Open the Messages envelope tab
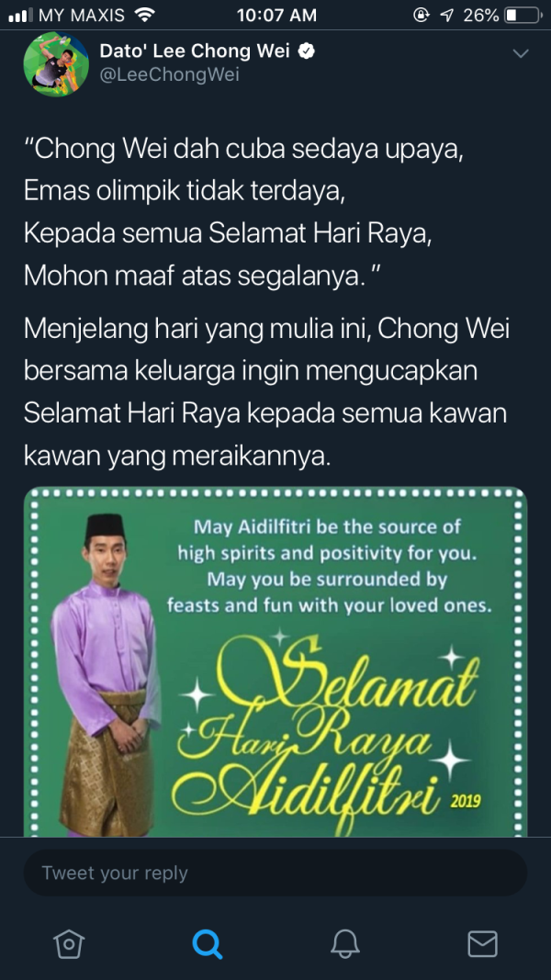Viewport: 551px width, 980px height. coord(482,943)
